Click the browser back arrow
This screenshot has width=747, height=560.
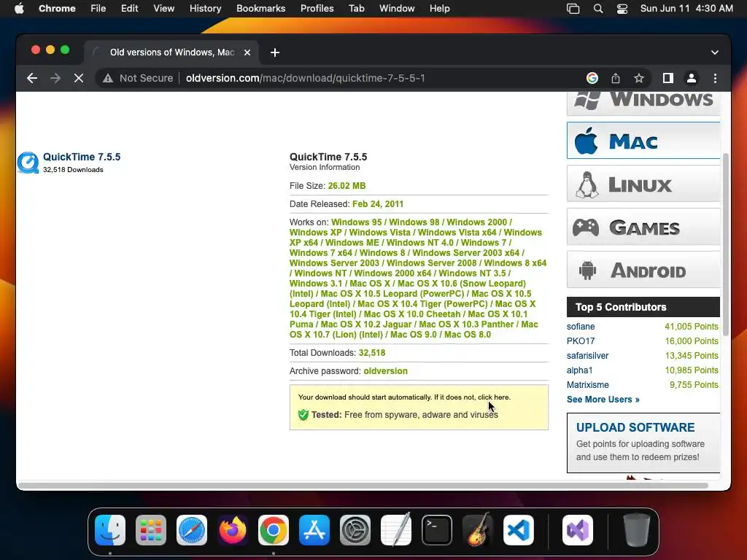pyautogui.click(x=32, y=78)
